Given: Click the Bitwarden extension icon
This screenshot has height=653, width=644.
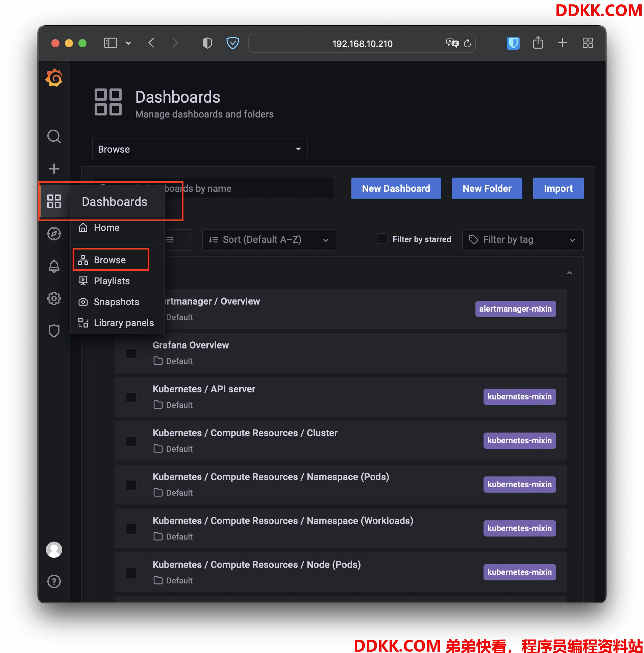Looking at the screenshot, I should tap(513, 43).
